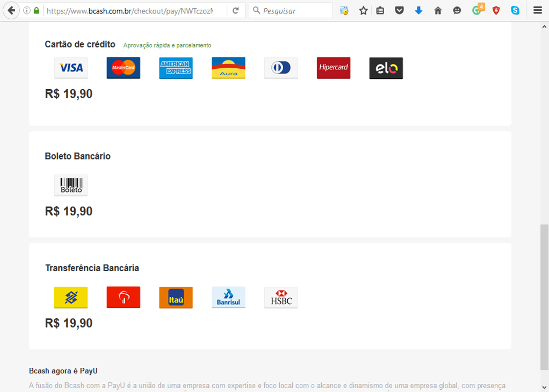Pick Itaú bank transfer option

coord(176,297)
